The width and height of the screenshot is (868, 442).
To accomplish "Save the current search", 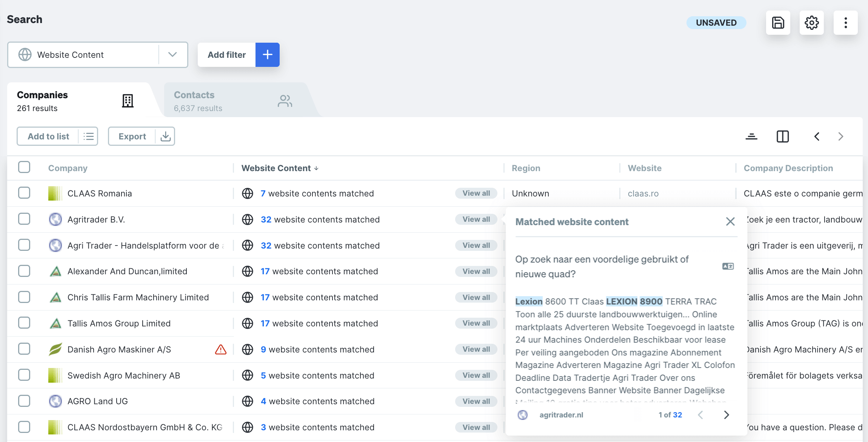I will pos(778,23).
